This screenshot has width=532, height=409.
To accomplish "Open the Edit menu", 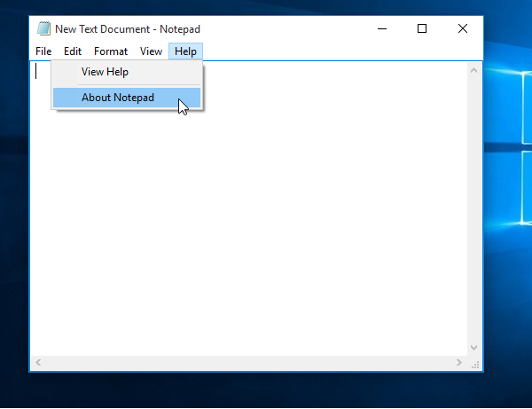I will pos(73,51).
